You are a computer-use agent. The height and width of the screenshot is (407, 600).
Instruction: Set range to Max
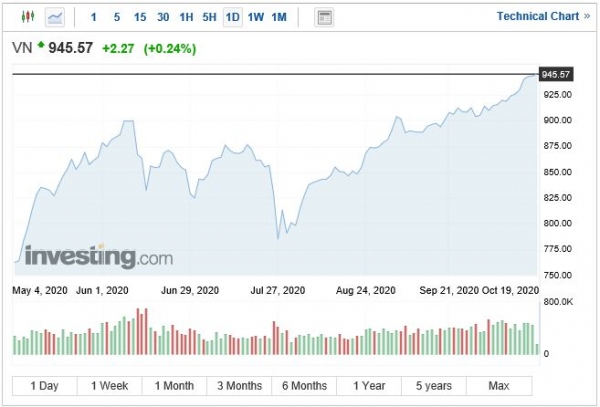point(499,385)
